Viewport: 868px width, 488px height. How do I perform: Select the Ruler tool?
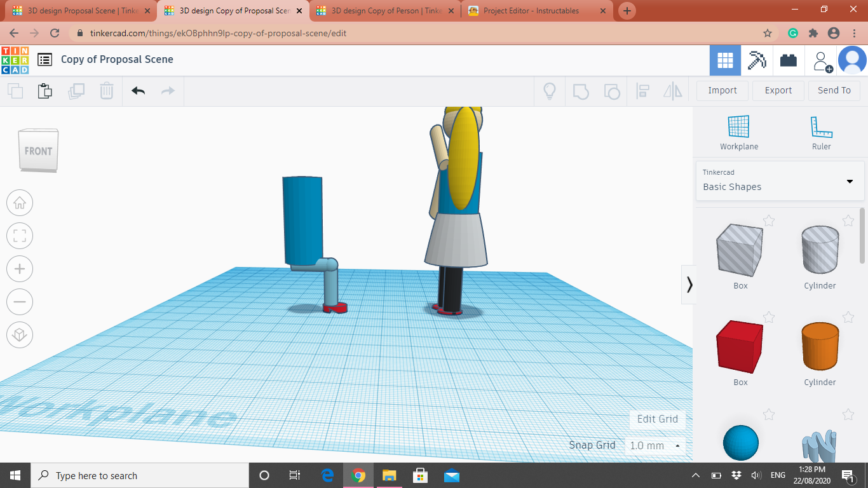pos(821,133)
